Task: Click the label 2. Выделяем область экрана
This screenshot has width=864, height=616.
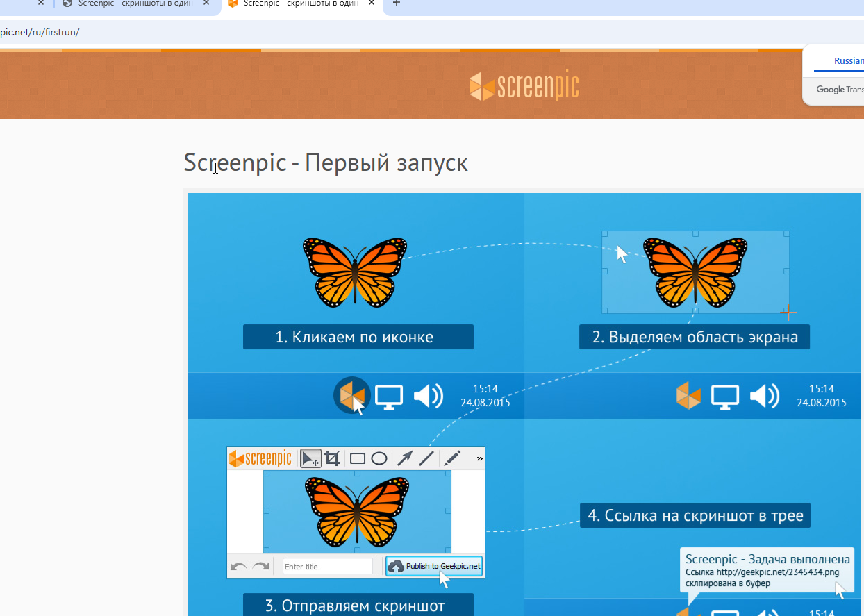Action: coord(695,337)
